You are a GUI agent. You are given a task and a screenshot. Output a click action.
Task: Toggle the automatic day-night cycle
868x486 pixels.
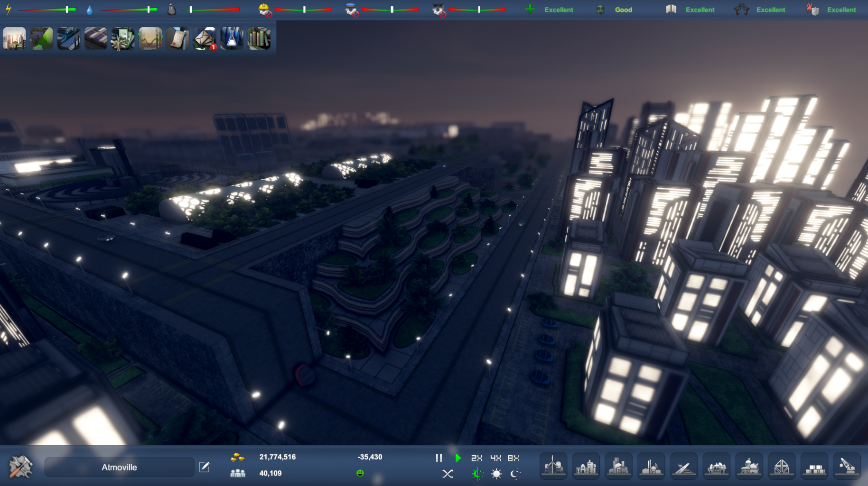(x=477, y=474)
